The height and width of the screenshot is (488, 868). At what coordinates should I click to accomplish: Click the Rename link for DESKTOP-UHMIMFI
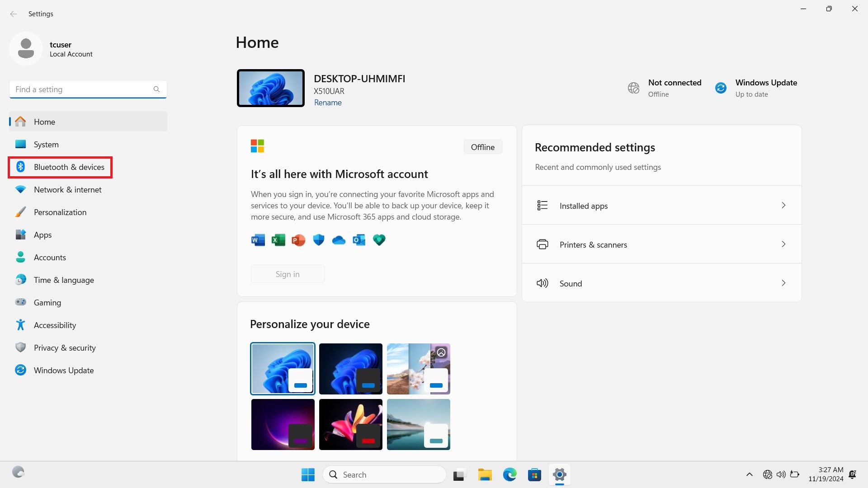click(x=328, y=103)
